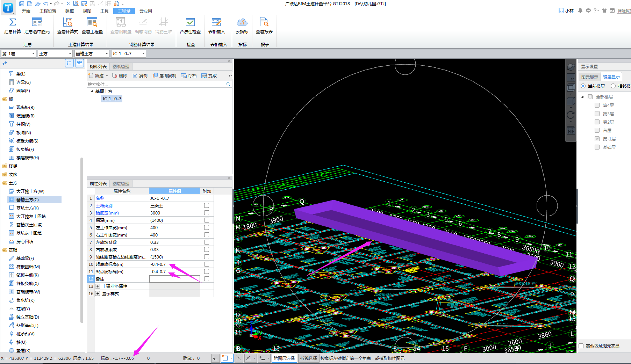This screenshot has height=364, width=631.
Task: Toggle the 左放坡系数 附加 checkbox
Action: click(207, 242)
